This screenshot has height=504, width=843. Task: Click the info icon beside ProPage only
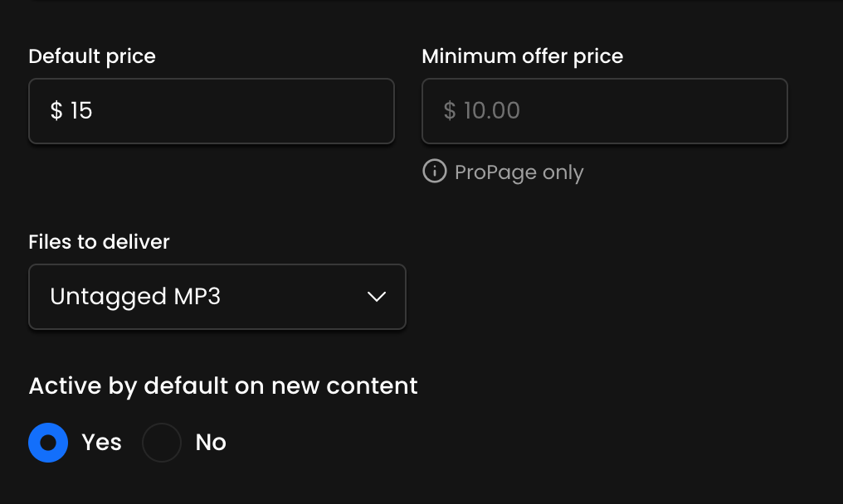point(434,172)
